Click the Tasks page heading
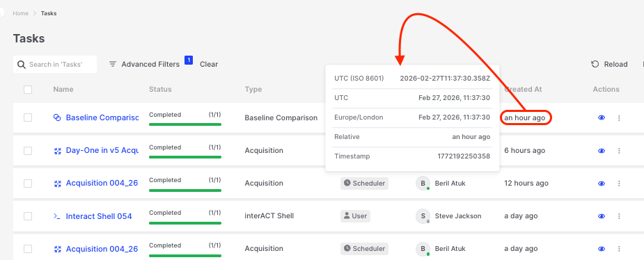 coord(29,38)
